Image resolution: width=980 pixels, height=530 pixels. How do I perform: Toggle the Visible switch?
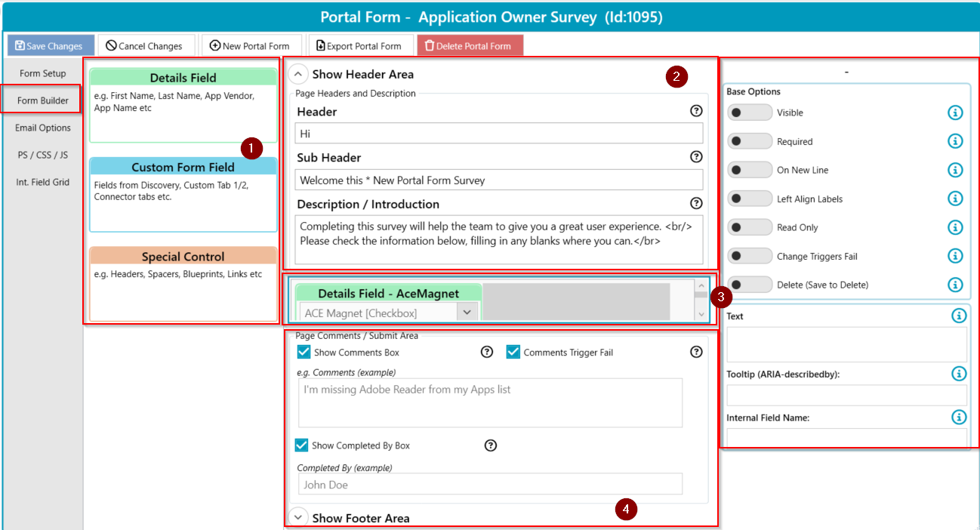tap(750, 112)
